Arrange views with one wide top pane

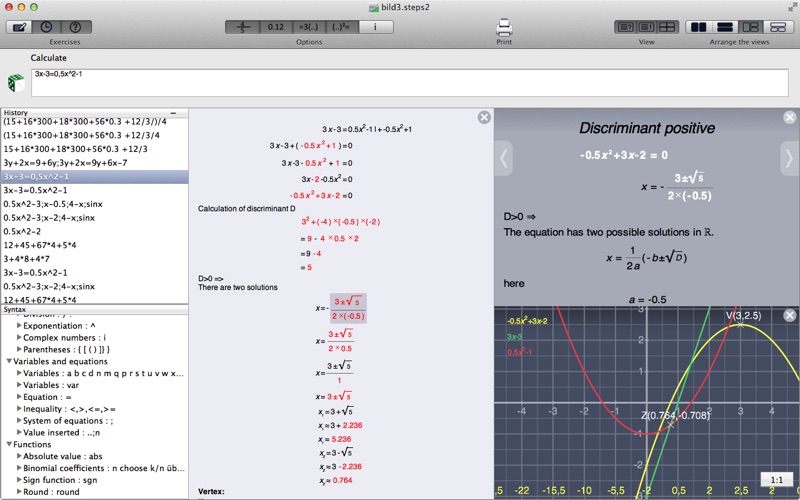(778, 27)
